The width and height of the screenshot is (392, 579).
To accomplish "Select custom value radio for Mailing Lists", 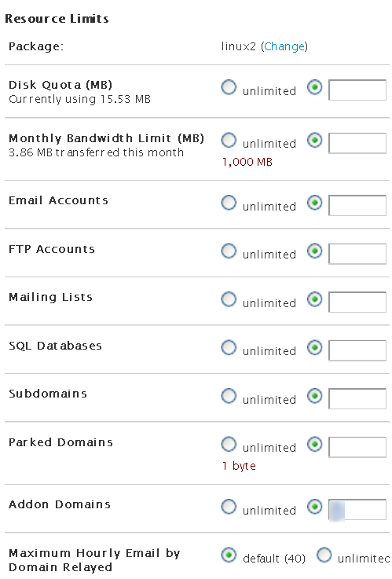I will click(315, 299).
